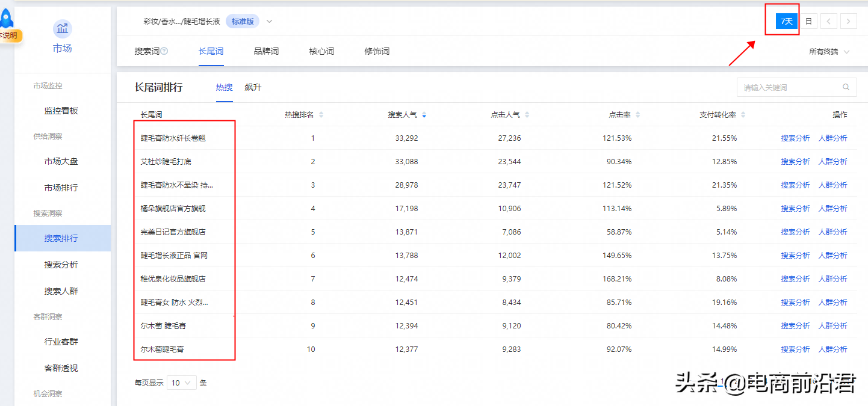The height and width of the screenshot is (406, 868).
Task: Click 人群分析 for rank 10 尔木萄睫毛膏 row
Action: [x=832, y=349]
